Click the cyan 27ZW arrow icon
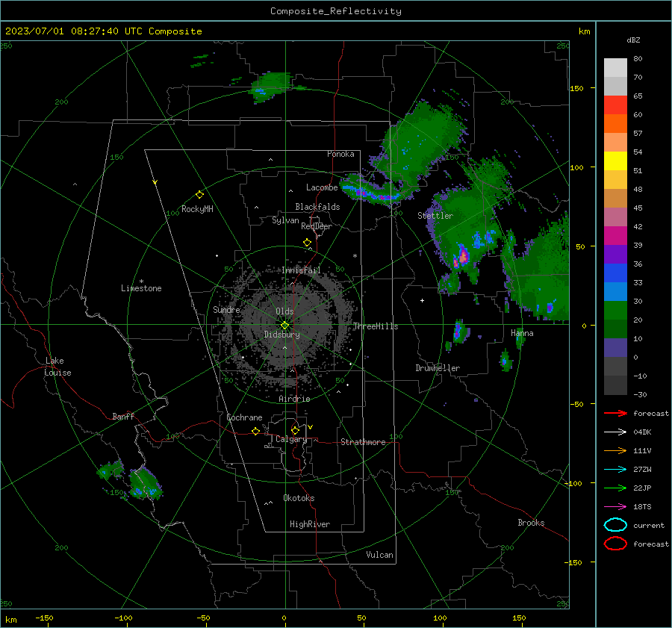This screenshot has height=628, width=672. [615, 470]
